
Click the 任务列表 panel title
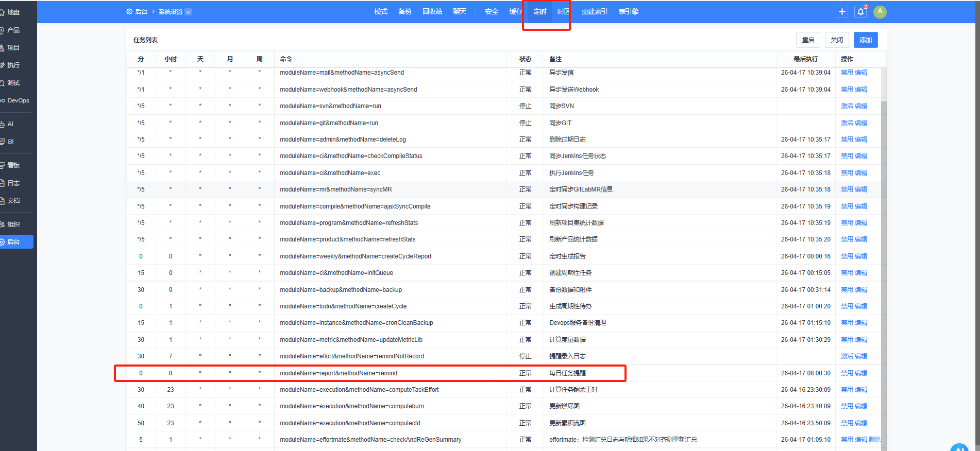tap(145, 40)
